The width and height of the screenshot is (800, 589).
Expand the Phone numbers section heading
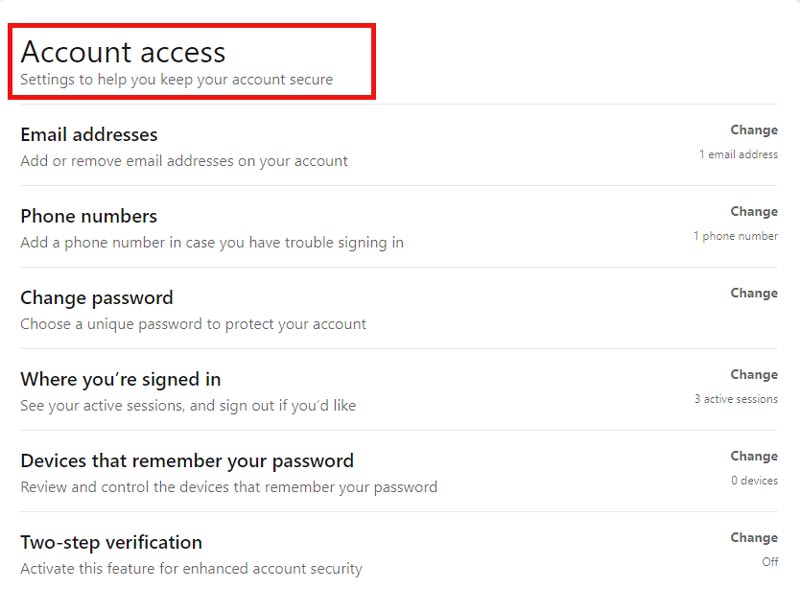(x=89, y=216)
